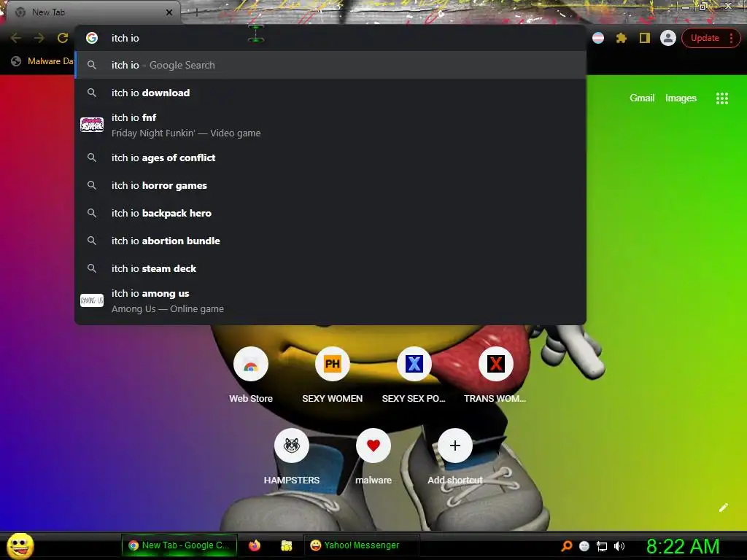Open the Malware Da bookmark
Screen dimensions: 747x560
[x=43, y=61]
